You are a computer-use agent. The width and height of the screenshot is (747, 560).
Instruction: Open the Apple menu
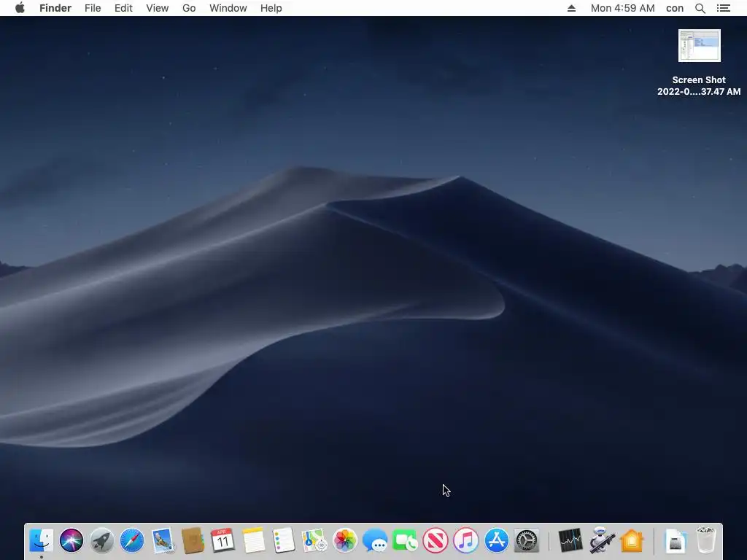pos(20,8)
